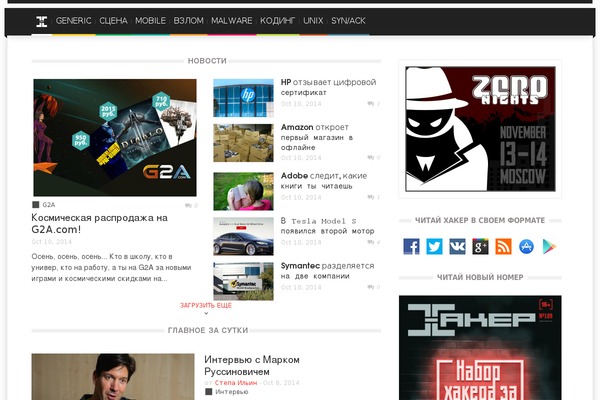Image resolution: width=600 pixels, height=400 pixels.
Task: Click the Xakep logo in navigation bar
Action: [41, 21]
